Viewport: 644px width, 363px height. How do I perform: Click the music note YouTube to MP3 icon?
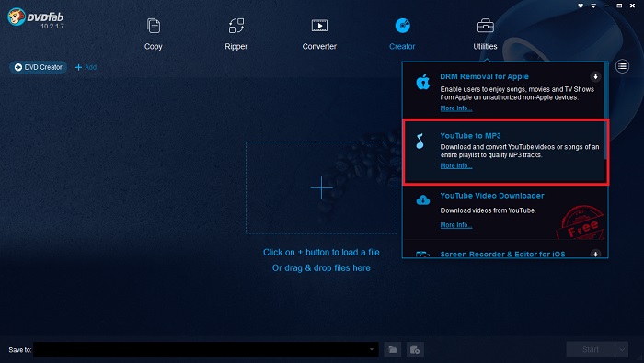pyautogui.click(x=420, y=142)
